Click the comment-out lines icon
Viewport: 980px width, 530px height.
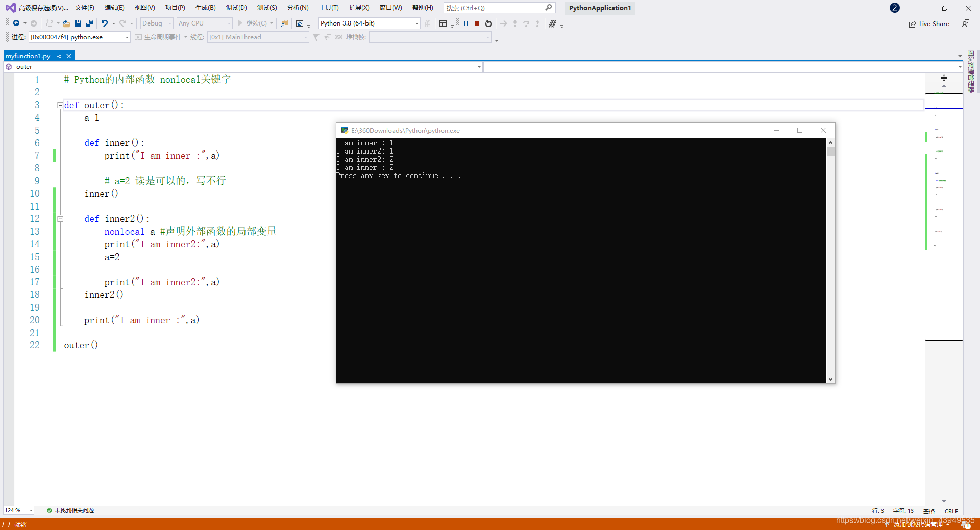pyautogui.click(x=552, y=23)
